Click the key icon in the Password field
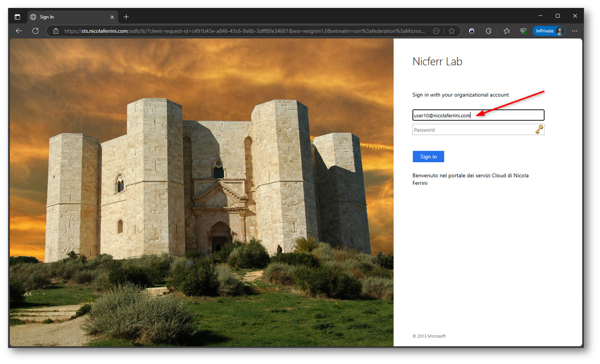Image resolution: width=600 pixels, height=364 pixels. (x=539, y=130)
